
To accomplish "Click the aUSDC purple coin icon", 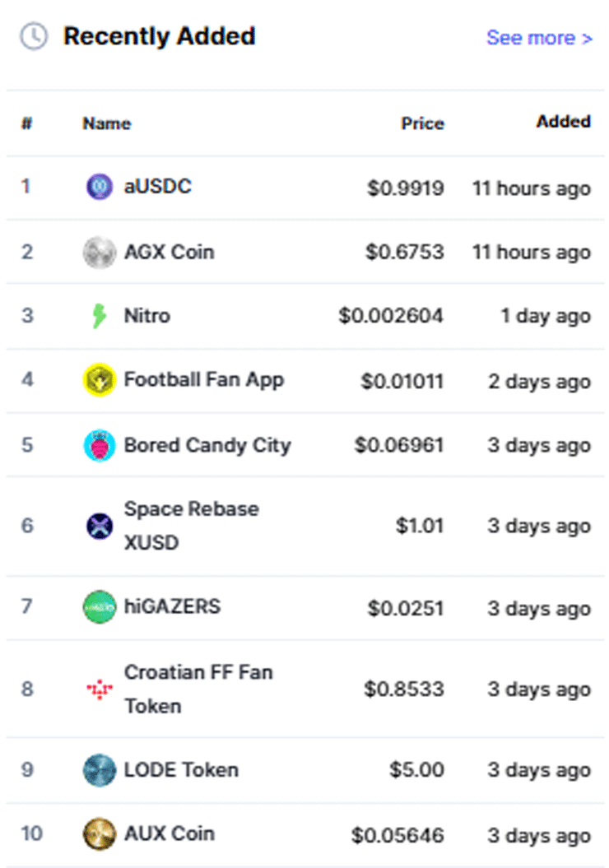I will (x=100, y=187).
